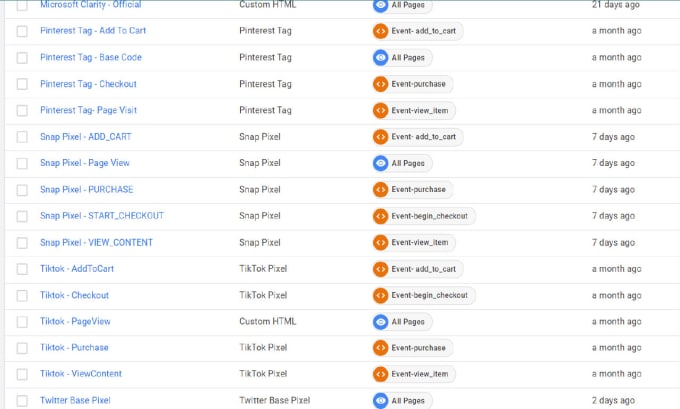This screenshot has height=409, width=680.
Task: Open the Tiktok - AddToCart tag link
Action: [77, 268]
